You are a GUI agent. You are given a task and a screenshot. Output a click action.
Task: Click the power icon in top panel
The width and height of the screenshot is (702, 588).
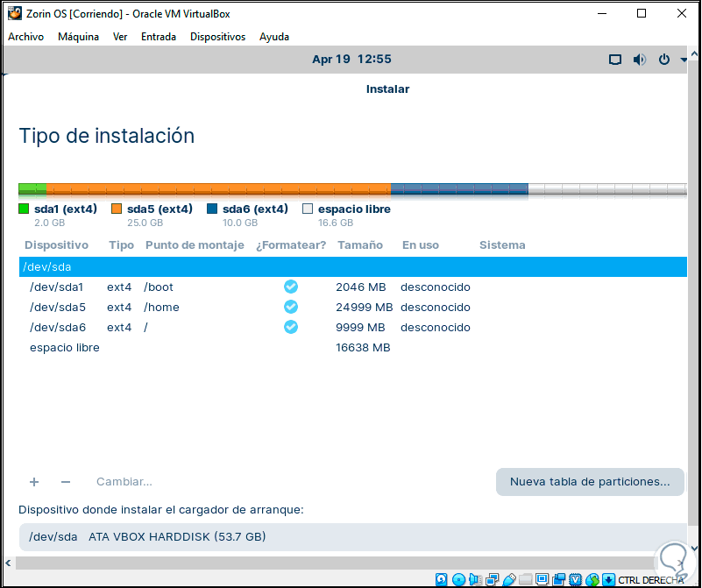click(664, 59)
